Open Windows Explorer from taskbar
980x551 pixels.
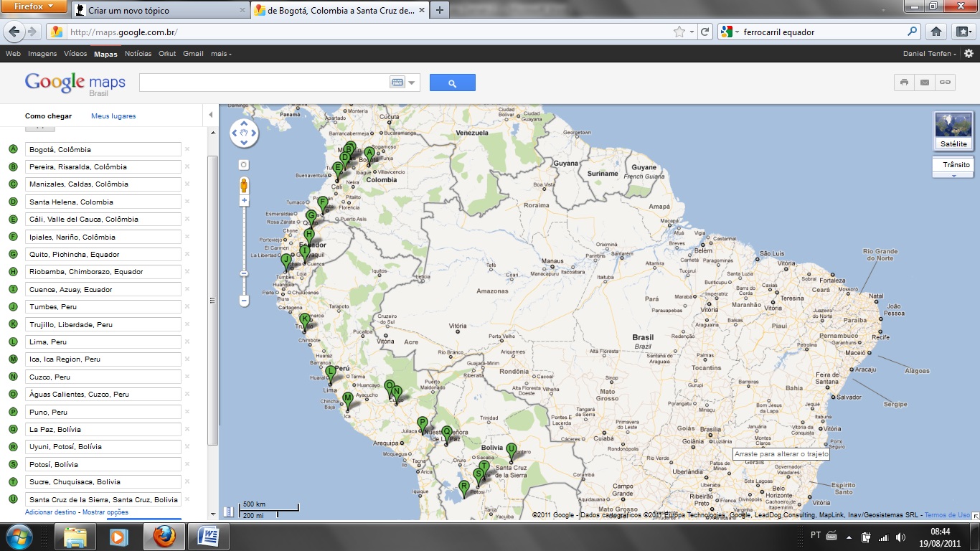75,537
